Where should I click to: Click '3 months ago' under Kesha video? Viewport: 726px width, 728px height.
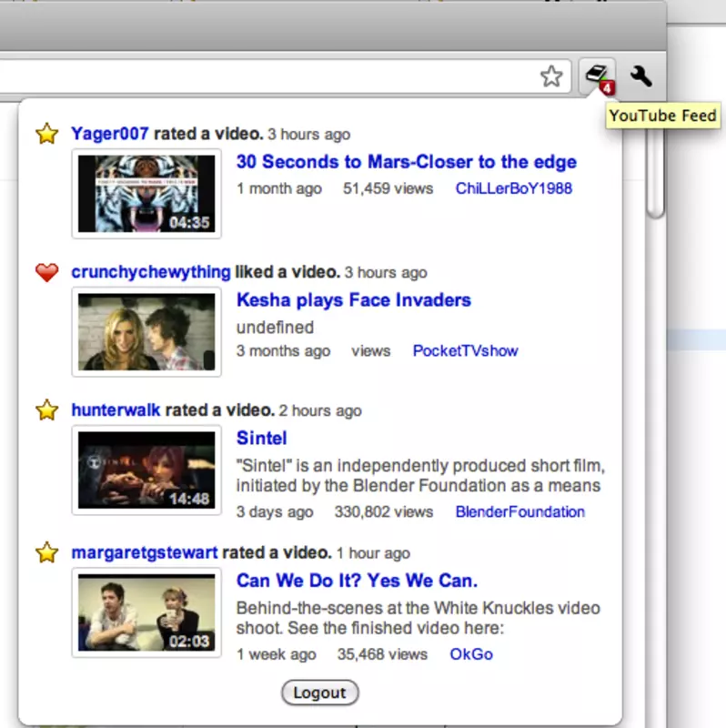283,350
